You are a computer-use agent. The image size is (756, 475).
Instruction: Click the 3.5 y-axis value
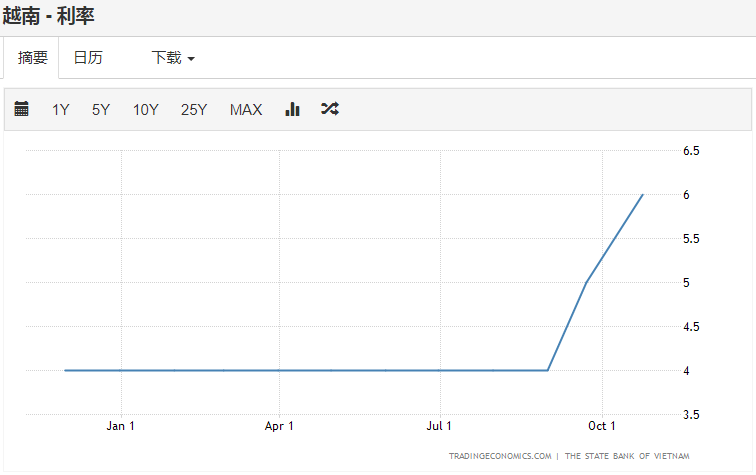(x=691, y=415)
